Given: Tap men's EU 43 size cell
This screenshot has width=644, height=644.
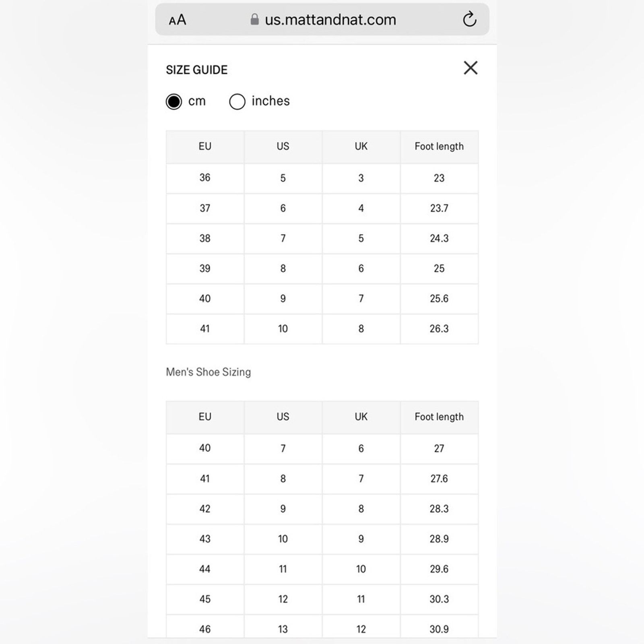Looking at the screenshot, I should click(205, 539).
